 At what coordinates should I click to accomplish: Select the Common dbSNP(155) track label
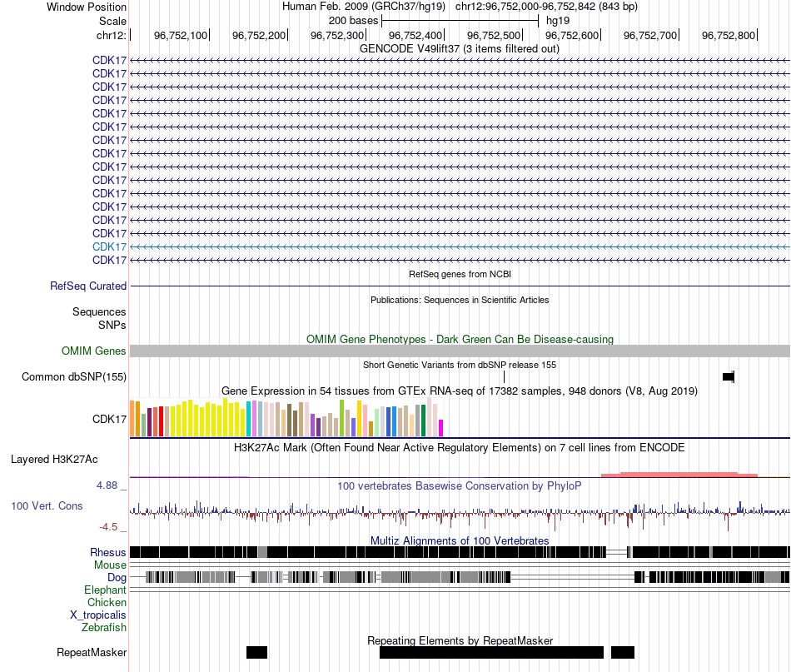pos(74,377)
